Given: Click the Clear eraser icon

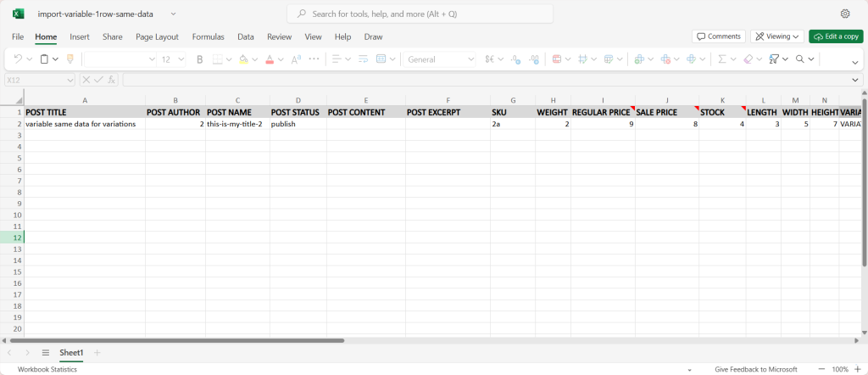Looking at the screenshot, I should point(748,59).
